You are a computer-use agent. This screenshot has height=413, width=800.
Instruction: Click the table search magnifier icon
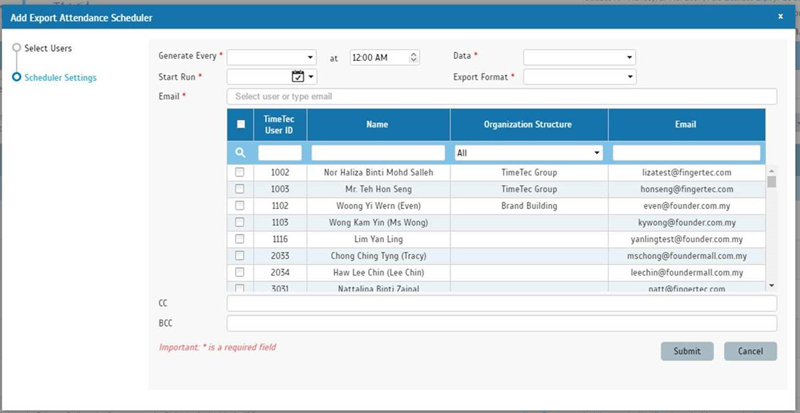[241, 153]
